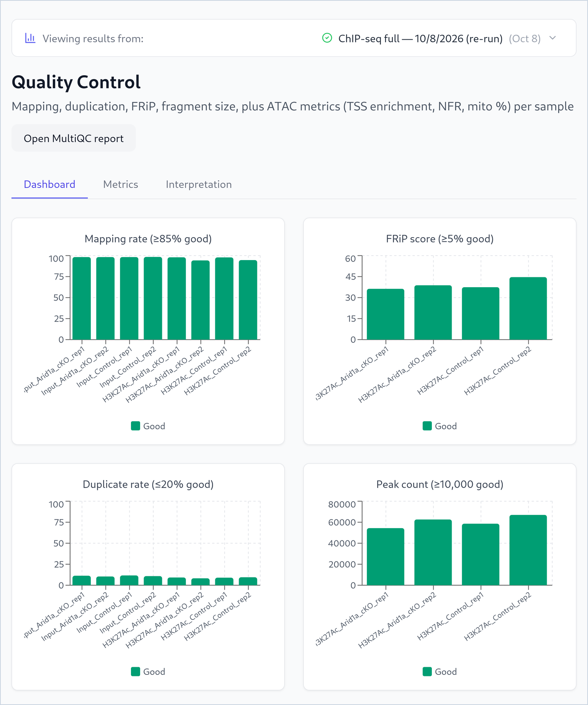Viewport: 588px width, 705px height.
Task: Switch to the Dashboard tab
Action: click(50, 184)
